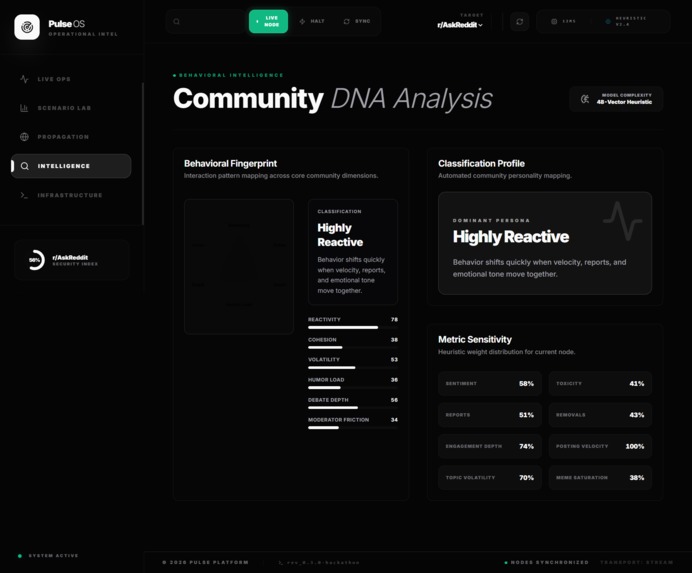Open the Infrastructure menu item

coord(71,195)
